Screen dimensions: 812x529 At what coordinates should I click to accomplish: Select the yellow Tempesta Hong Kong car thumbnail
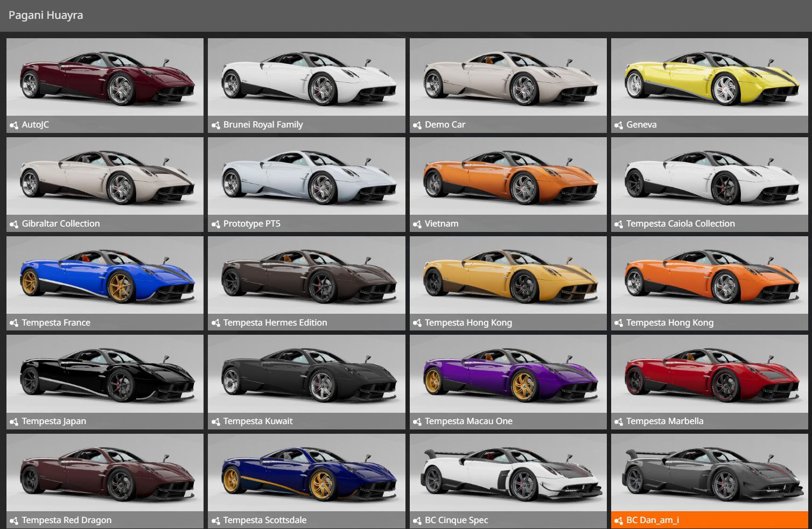pos(508,275)
